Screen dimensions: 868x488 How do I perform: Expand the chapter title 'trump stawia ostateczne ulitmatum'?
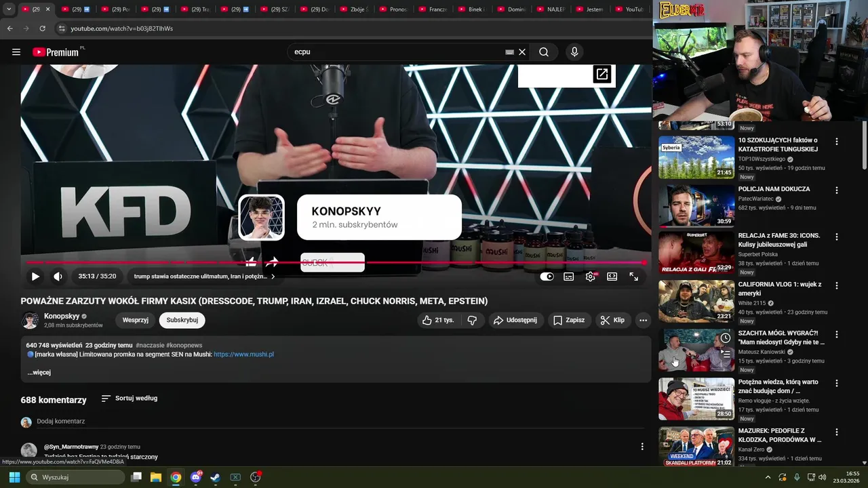tap(204, 277)
